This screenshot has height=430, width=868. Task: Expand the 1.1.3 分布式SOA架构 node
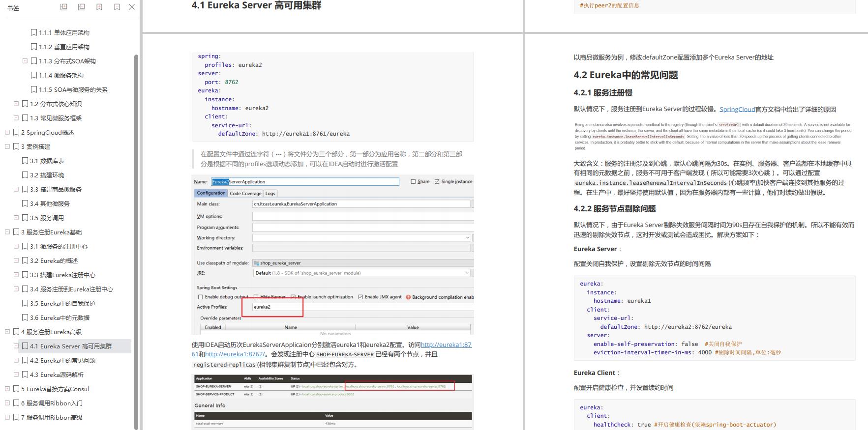point(25,61)
